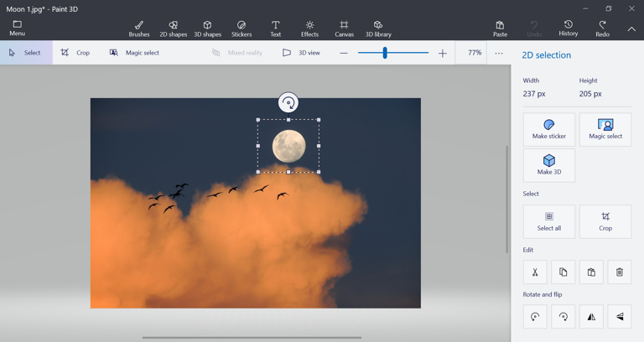Open the 3D library tab
This screenshot has width=644, height=342.
[x=378, y=28]
